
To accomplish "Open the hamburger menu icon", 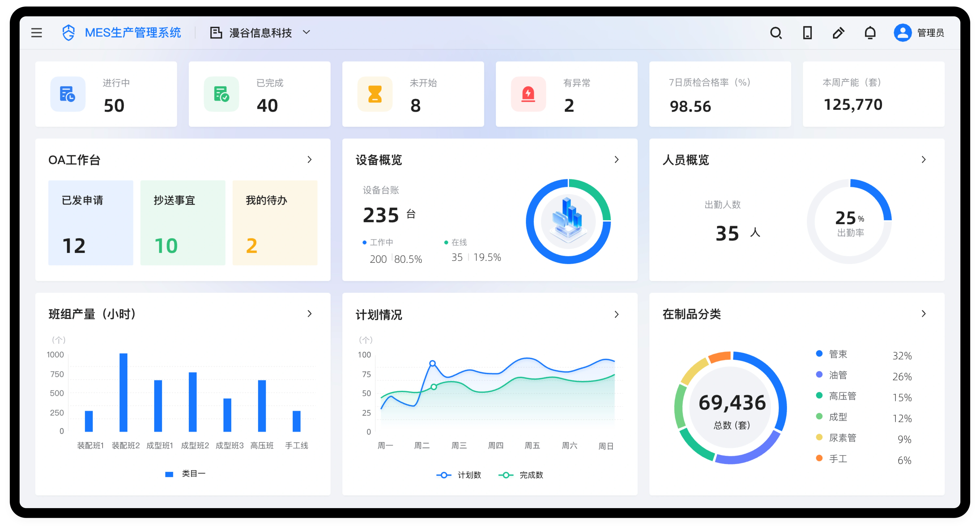I will [x=37, y=33].
